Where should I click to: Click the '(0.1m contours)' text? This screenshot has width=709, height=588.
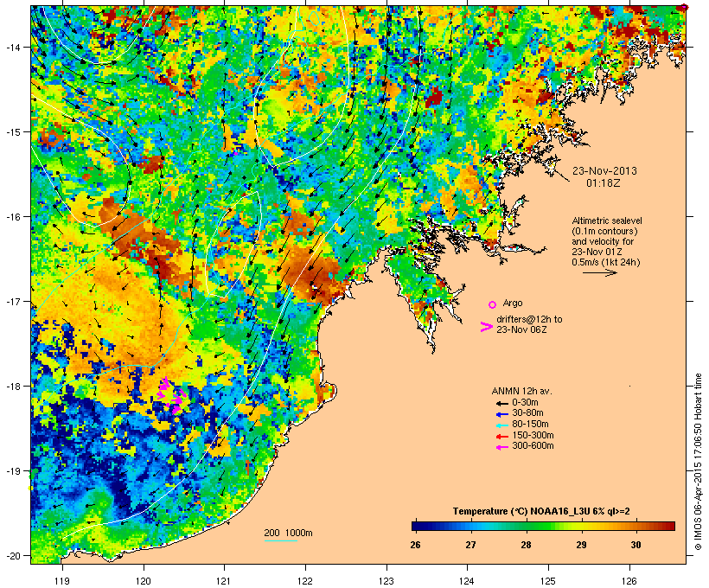pyautogui.click(x=604, y=231)
